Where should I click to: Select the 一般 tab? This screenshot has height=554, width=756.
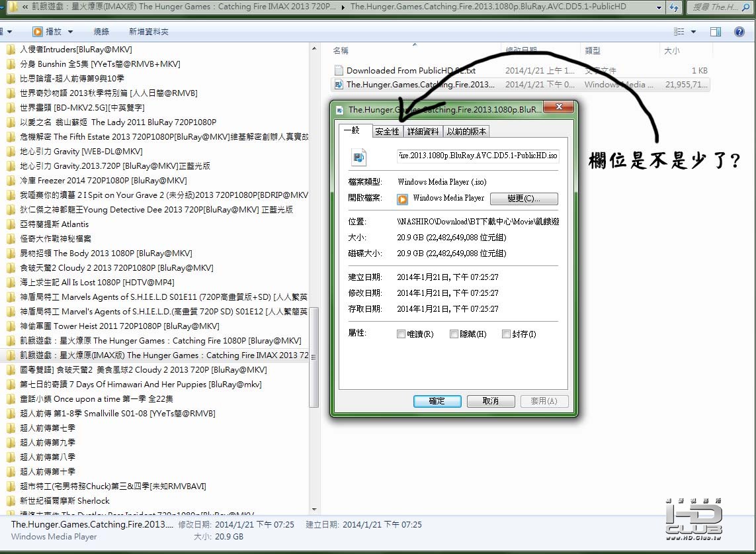[x=355, y=130]
